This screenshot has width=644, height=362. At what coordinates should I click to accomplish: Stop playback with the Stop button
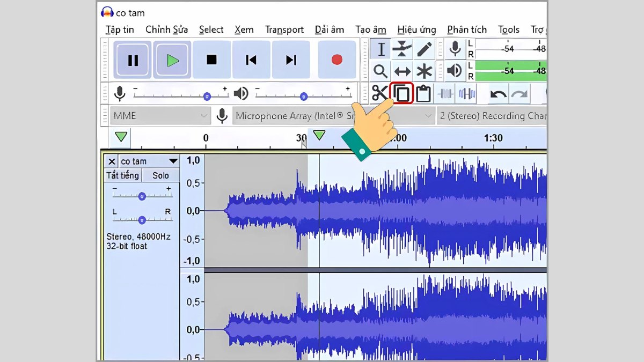(211, 60)
